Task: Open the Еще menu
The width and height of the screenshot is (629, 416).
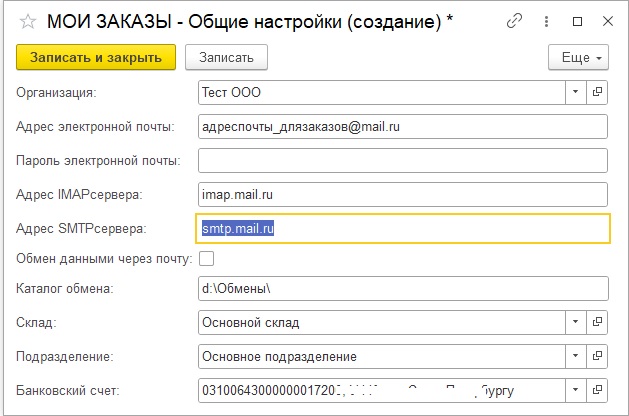Action: (579, 58)
